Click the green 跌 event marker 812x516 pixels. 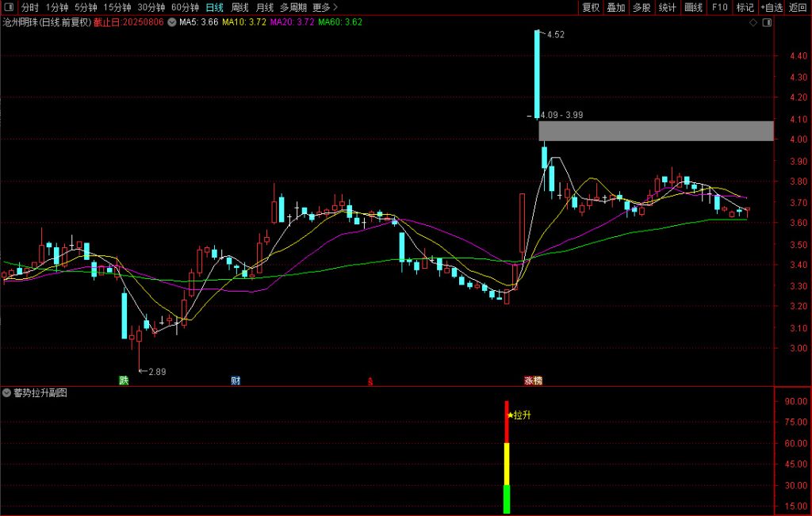click(x=124, y=380)
